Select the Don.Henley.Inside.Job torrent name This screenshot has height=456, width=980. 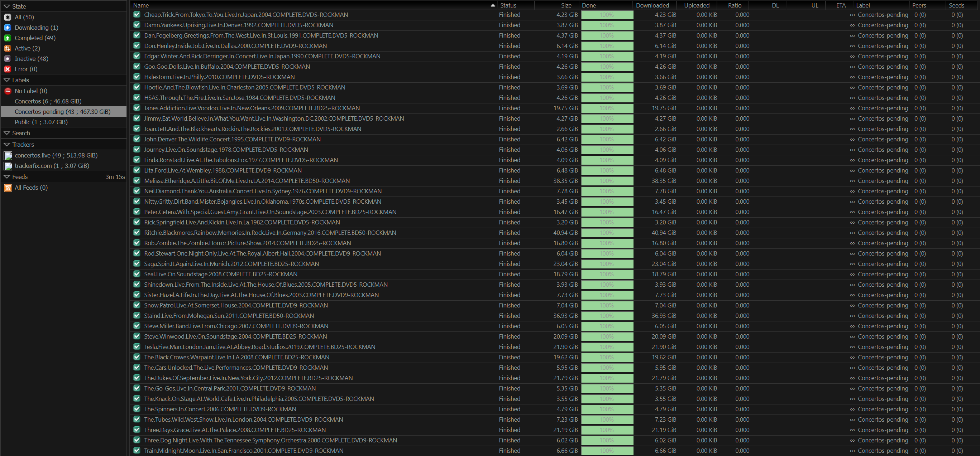click(235, 45)
